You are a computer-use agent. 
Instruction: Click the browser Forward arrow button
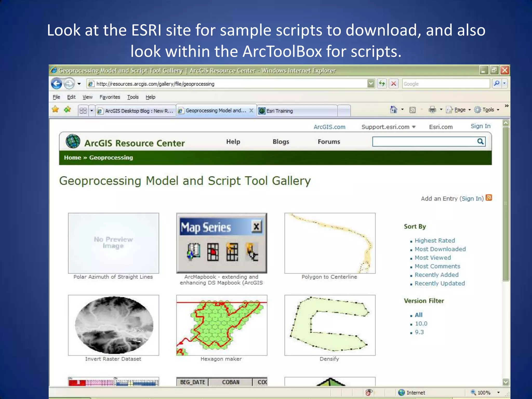point(69,84)
